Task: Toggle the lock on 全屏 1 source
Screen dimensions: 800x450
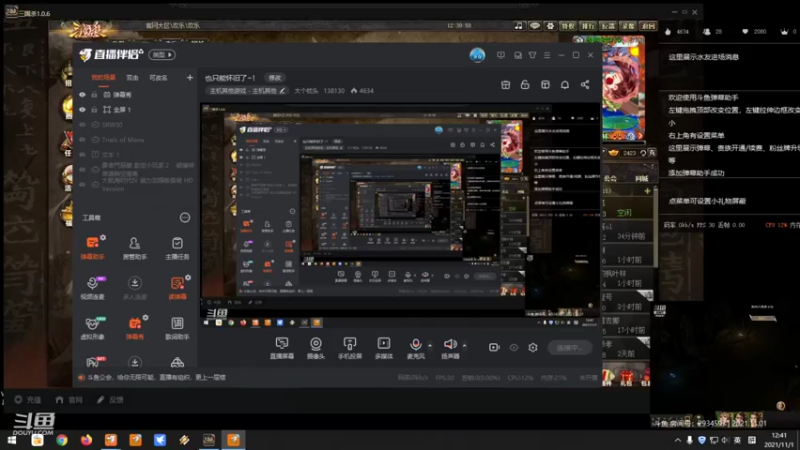Action: (x=94, y=110)
